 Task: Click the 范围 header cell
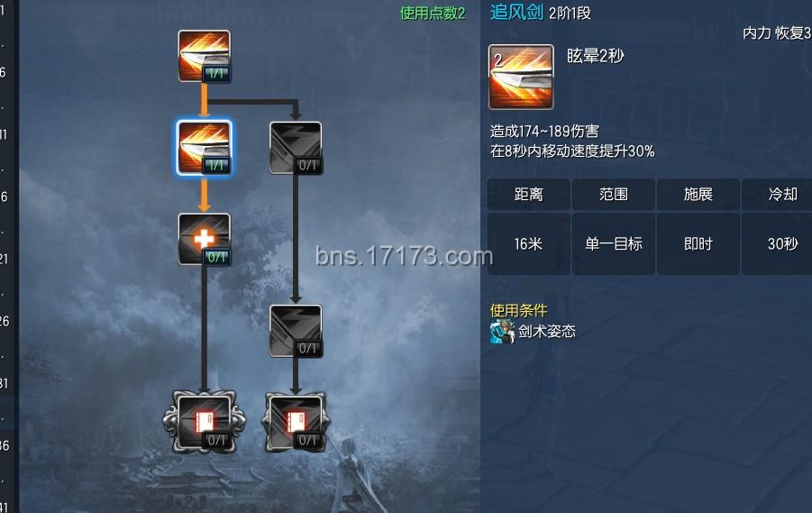point(613,195)
